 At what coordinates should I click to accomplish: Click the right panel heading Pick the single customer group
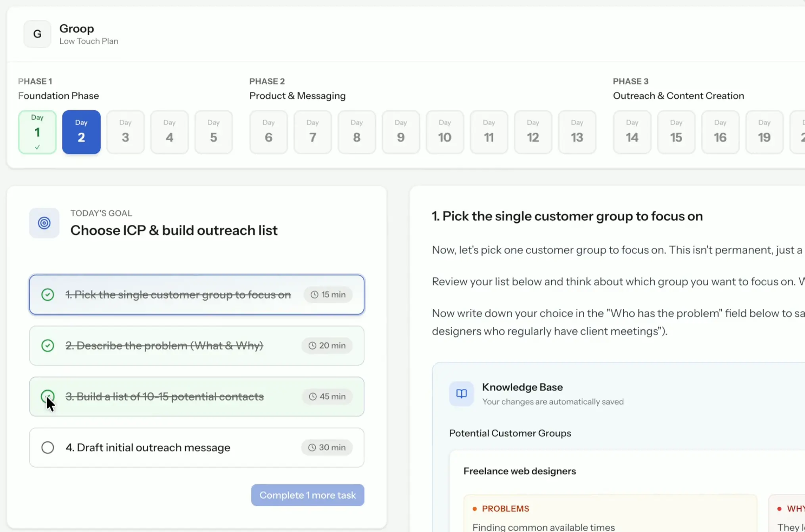click(x=567, y=216)
